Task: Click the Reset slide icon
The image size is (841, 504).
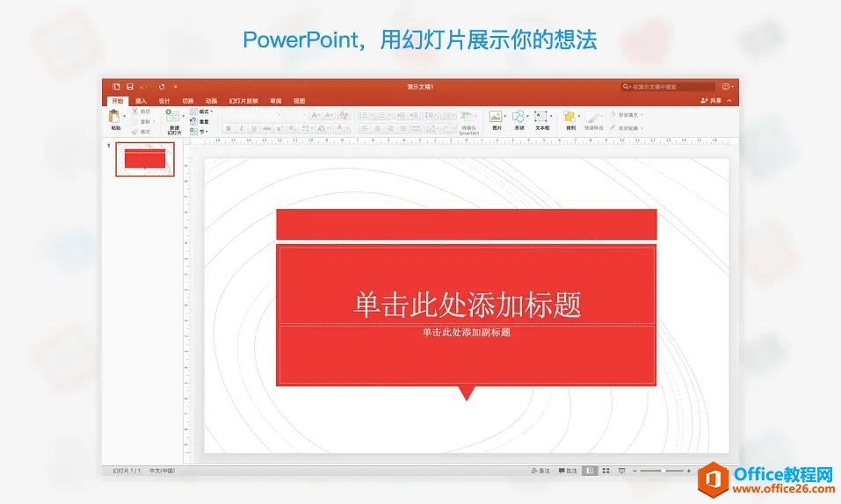Action: coord(193,122)
